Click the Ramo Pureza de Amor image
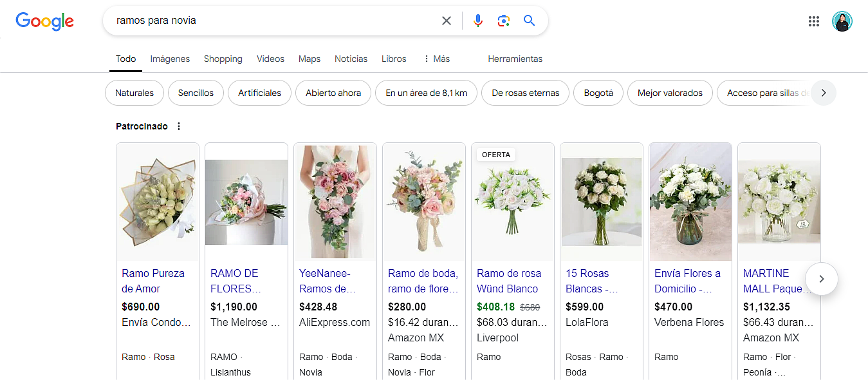This screenshot has width=868, height=380. [158, 202]
